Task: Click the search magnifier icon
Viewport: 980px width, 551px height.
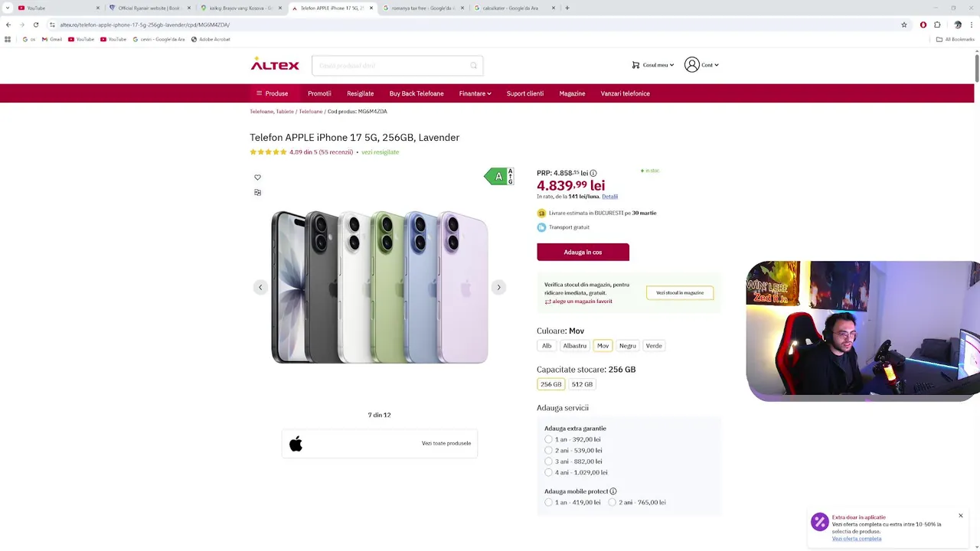Action: [x=473, y=66]
